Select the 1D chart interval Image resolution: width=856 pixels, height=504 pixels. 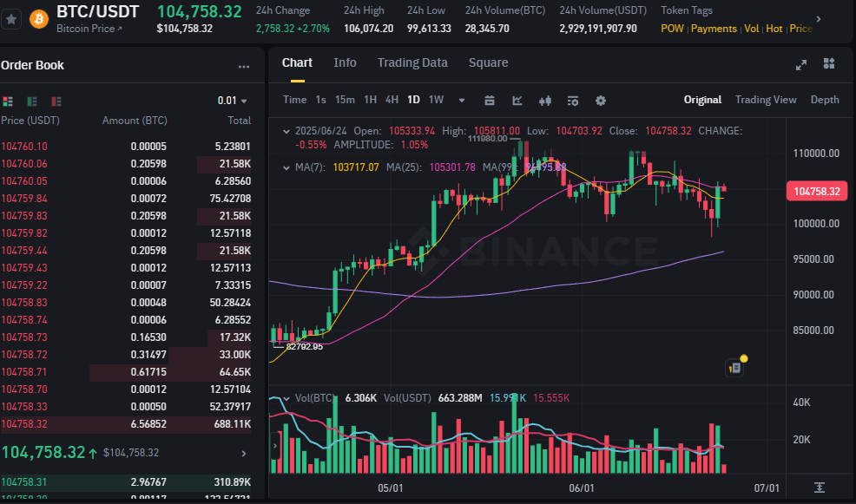[414, 100]
